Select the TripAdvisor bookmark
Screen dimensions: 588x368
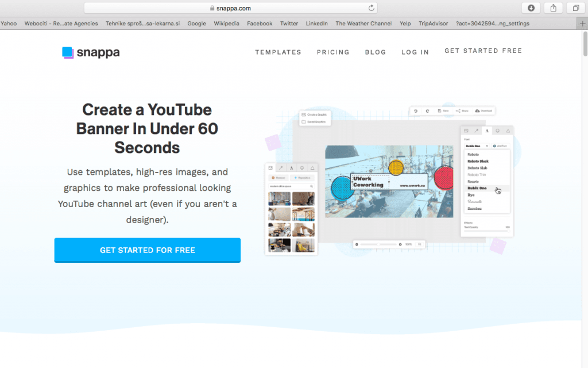tap(434, 24)
